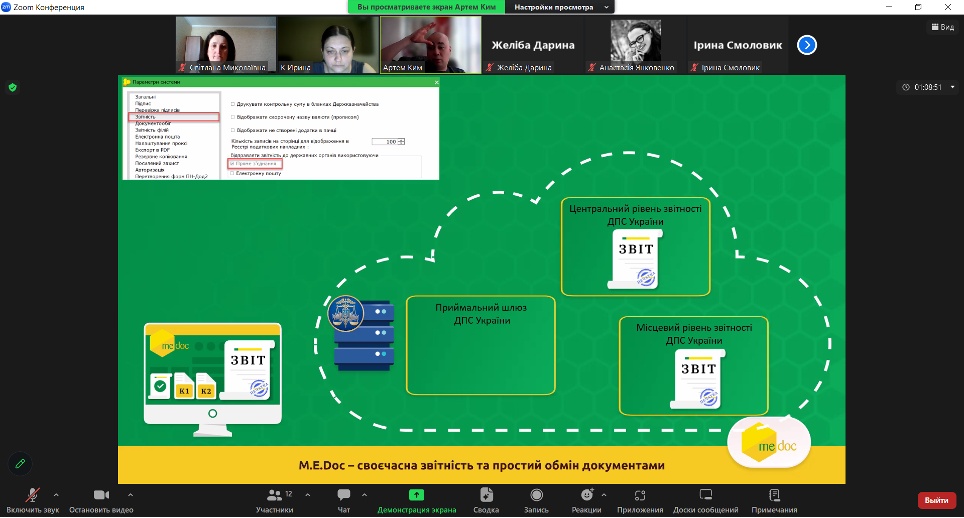
Task: Click the ЗВІТ document in Місцевий рівень box
Action: pos(698,379)
